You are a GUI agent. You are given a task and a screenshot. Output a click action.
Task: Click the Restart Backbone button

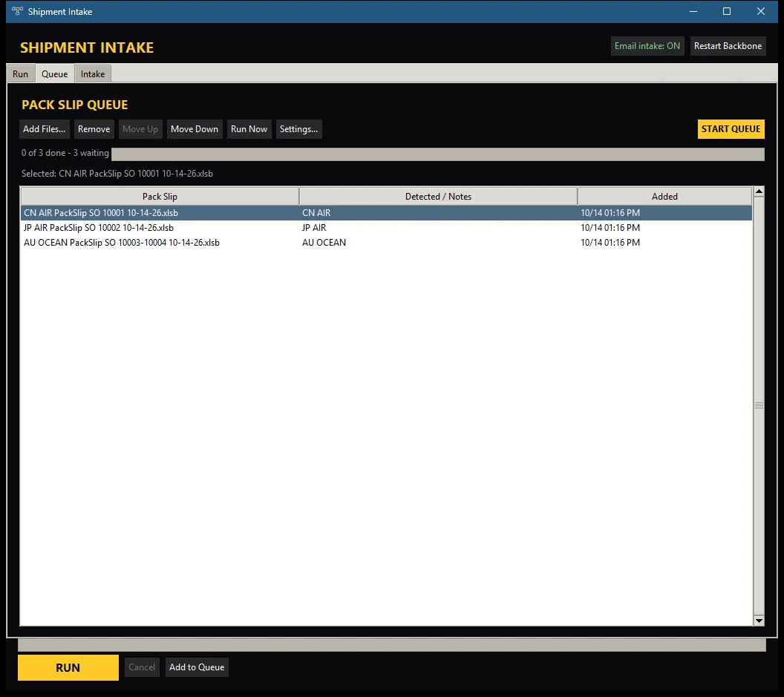728,46
